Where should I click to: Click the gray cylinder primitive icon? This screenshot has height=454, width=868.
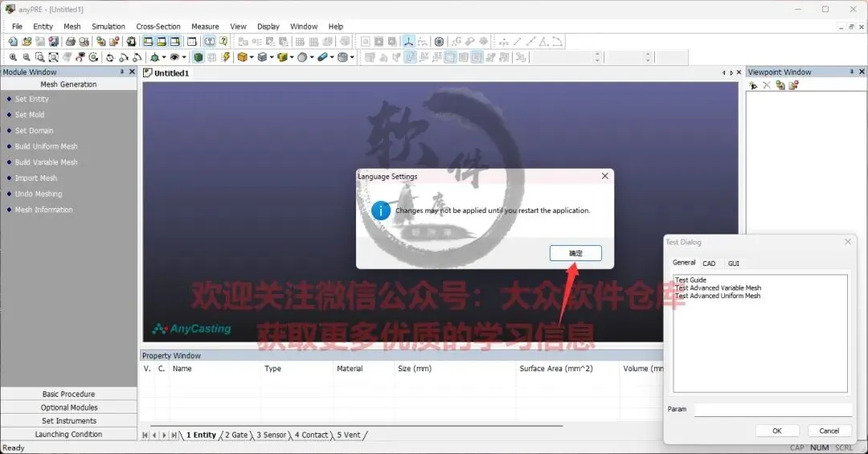click(x=342, y=57)
